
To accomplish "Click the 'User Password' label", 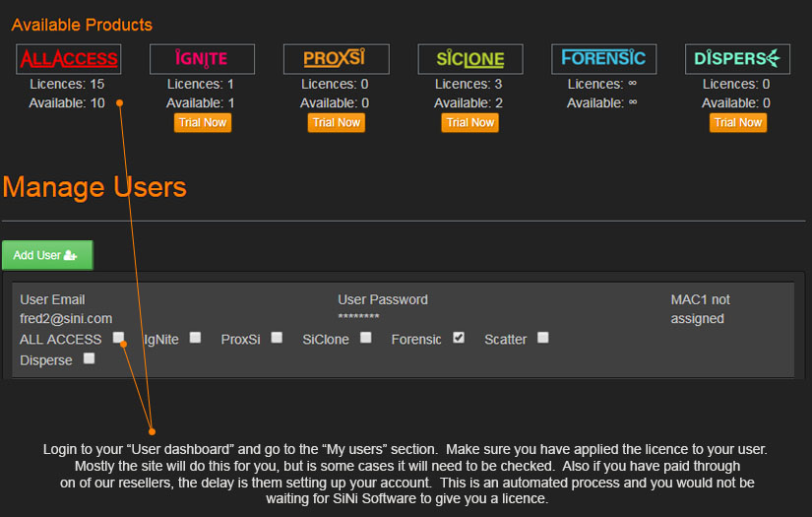I will pos(383,300).
